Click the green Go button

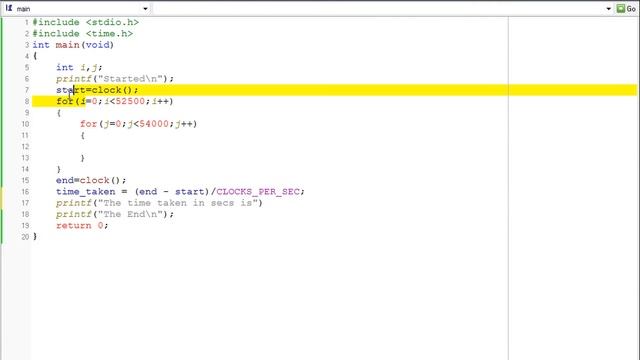coord(627,9)
